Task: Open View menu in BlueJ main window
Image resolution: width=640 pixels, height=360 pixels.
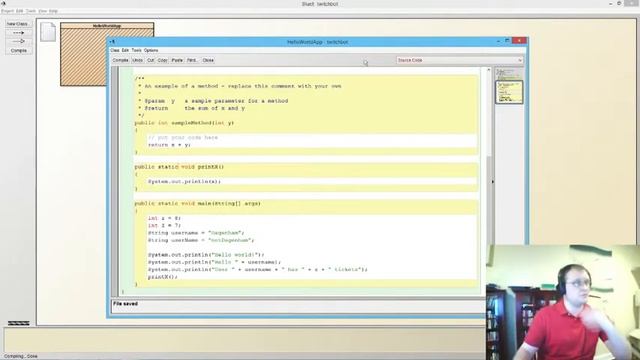Action: pos(42,11)
